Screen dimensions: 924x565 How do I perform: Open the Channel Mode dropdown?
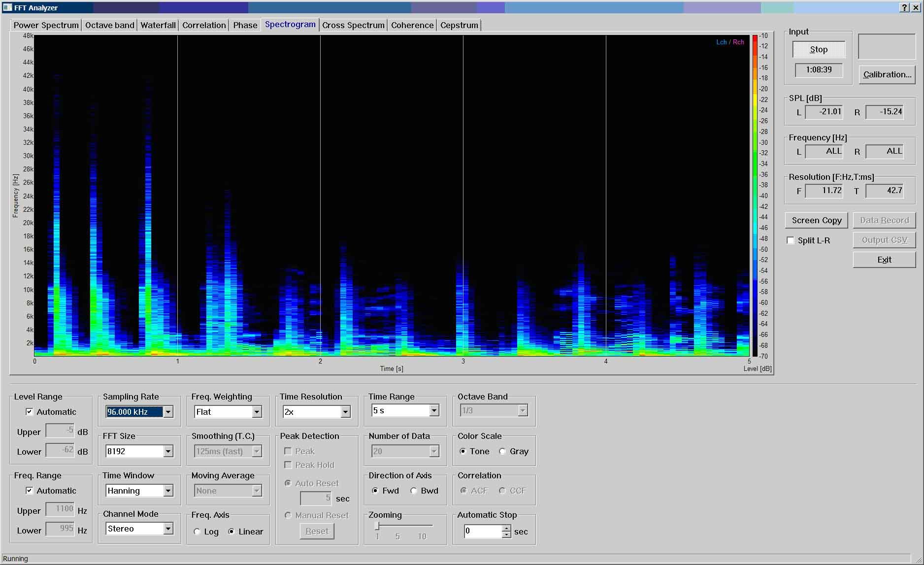coord(168,529)
